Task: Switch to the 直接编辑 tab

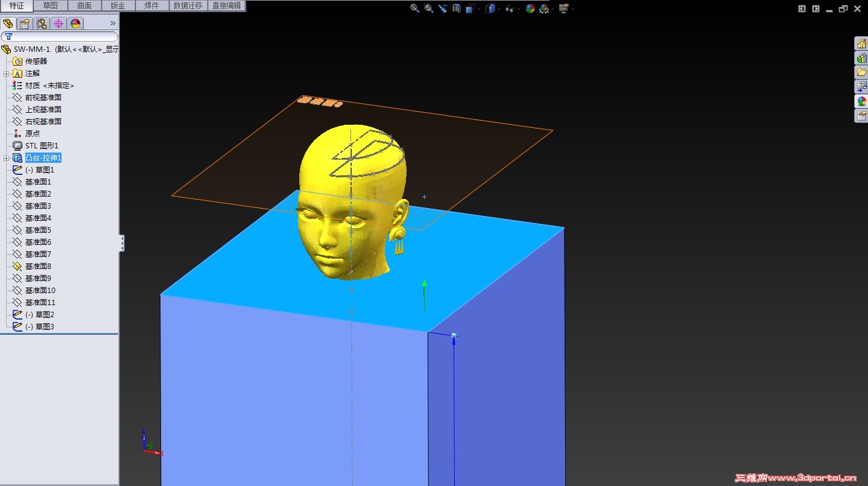Action: 227,5
